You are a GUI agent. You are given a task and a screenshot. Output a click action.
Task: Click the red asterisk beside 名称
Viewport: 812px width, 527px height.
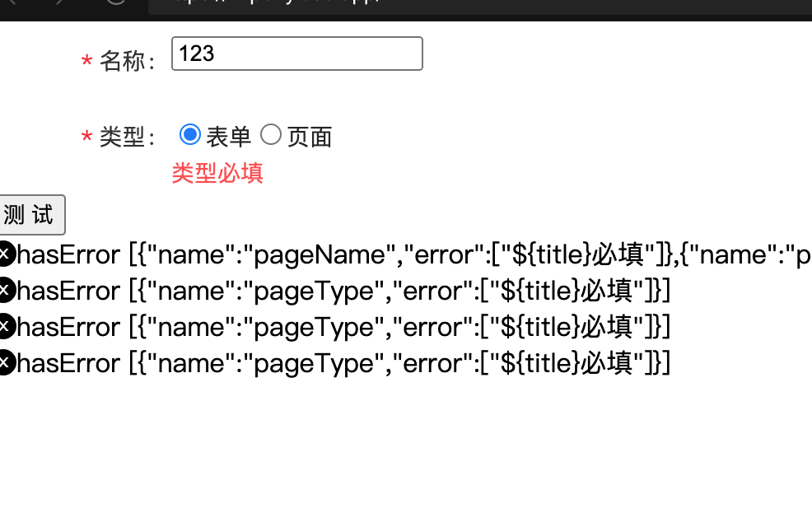87,60
